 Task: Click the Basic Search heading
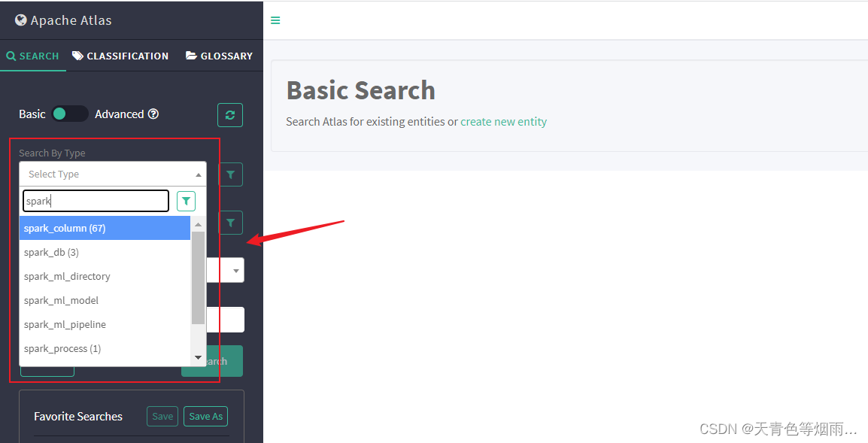(360, 90)
